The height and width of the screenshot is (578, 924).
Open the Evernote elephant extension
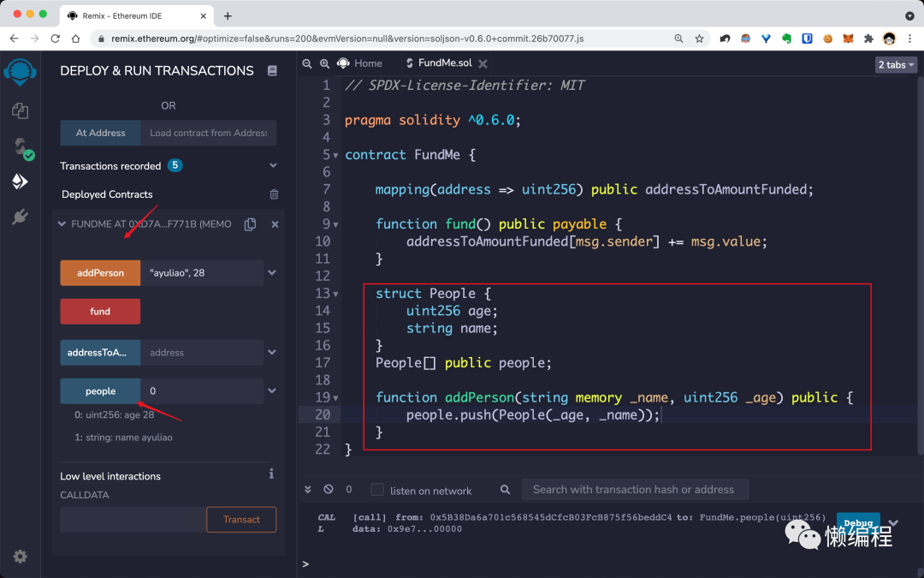(787, 39)
